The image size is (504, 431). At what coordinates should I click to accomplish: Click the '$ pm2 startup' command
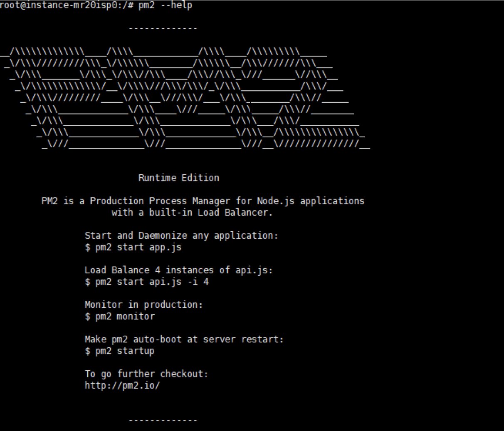[x=120, y=351]
